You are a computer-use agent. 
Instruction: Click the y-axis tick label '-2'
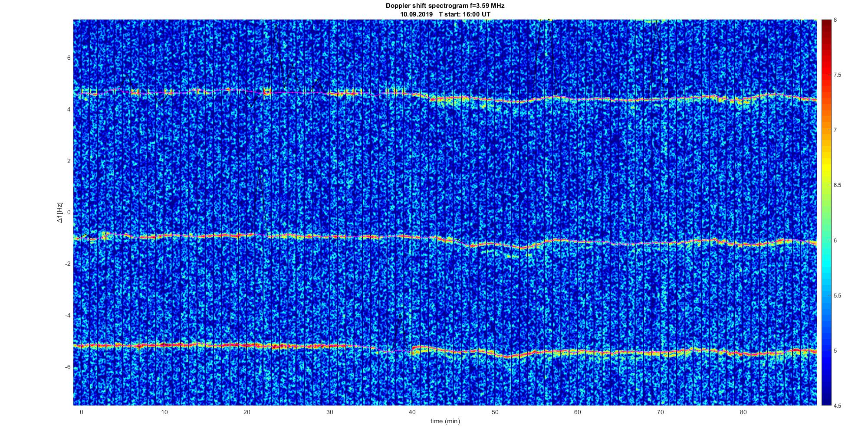tap(68, 264)
